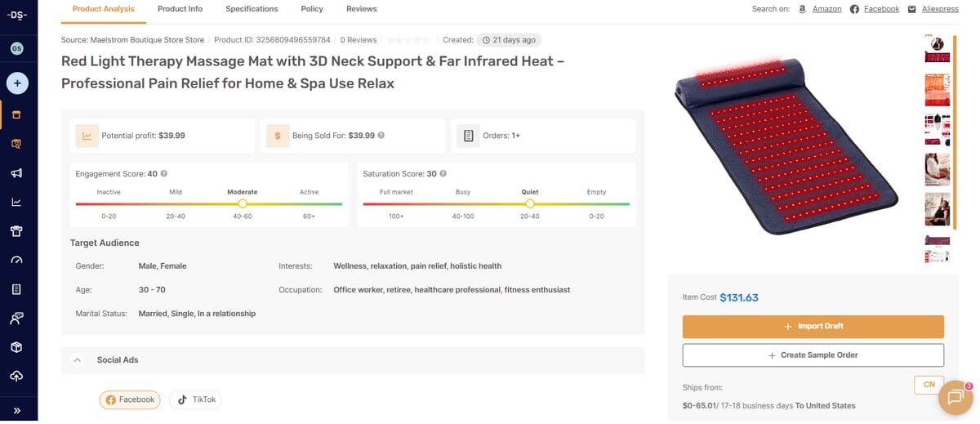Click the Being Sold For help icon

coord(381,136)
